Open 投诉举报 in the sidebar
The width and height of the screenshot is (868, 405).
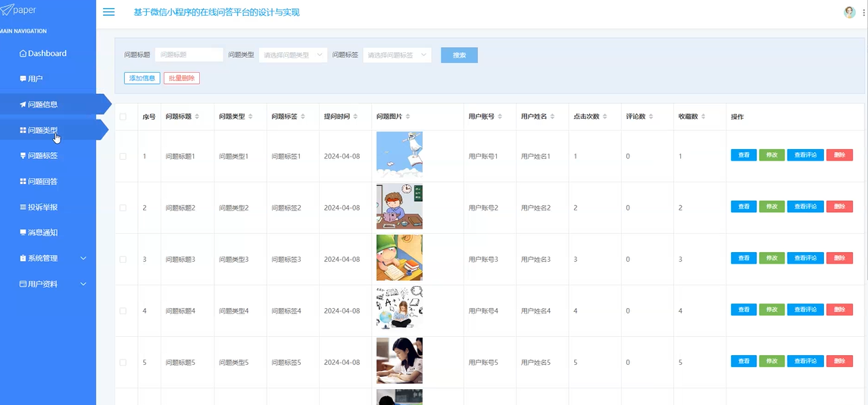click(39, 207)
